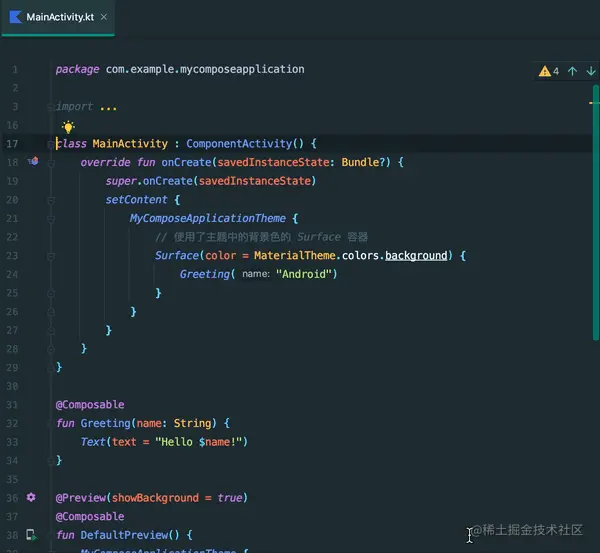Screen dimensions: 600x553
Task: Jump to the previous highlighted error arrow
Action: click(x=572, y=71)
